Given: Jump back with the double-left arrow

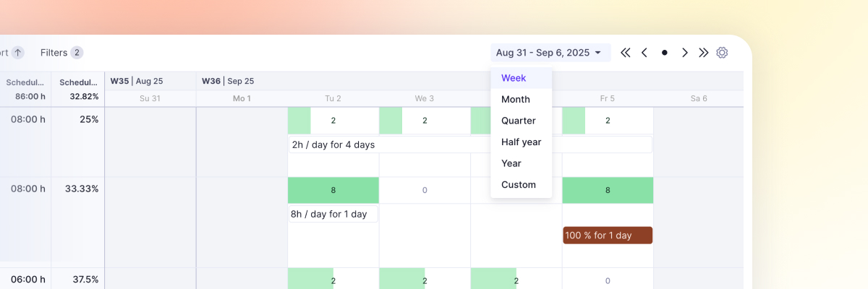Looking at the screenshot, I should [x=626, y=53].
